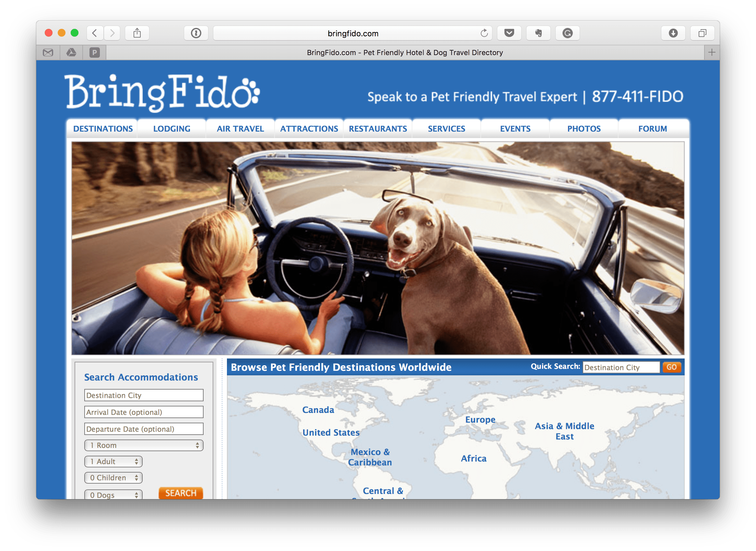Click the BringFido.com tab title
Viewport: 756px width, 551px height.
pyautogui.click(x=405, y=53)
